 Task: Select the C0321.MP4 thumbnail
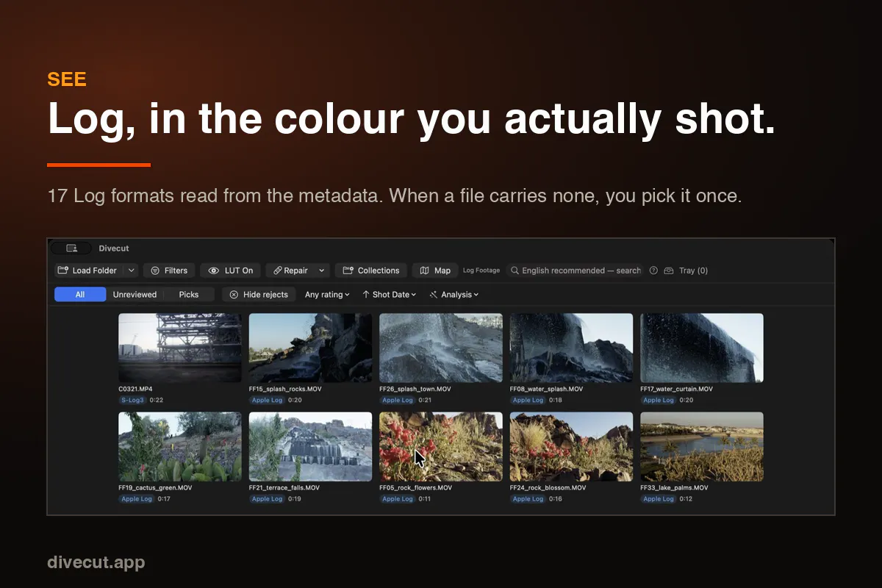tap(180, 348)
